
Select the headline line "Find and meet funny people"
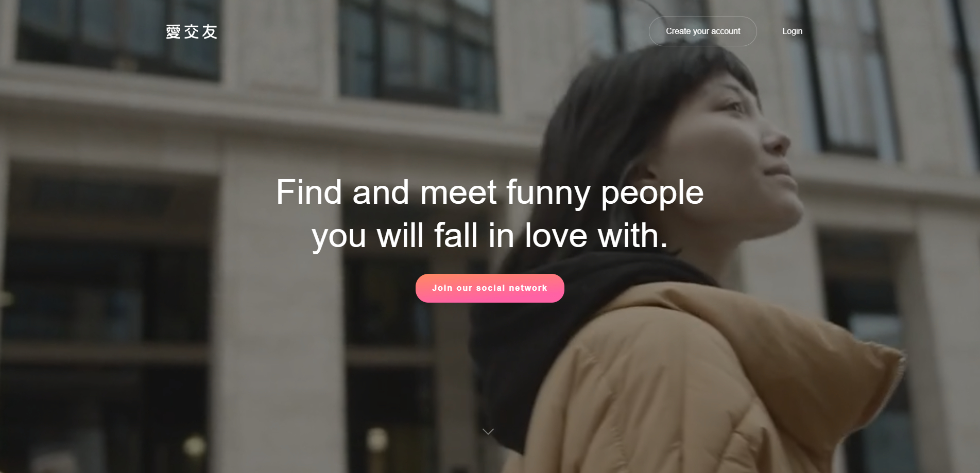pyautogui.click(x=490, y=192)
